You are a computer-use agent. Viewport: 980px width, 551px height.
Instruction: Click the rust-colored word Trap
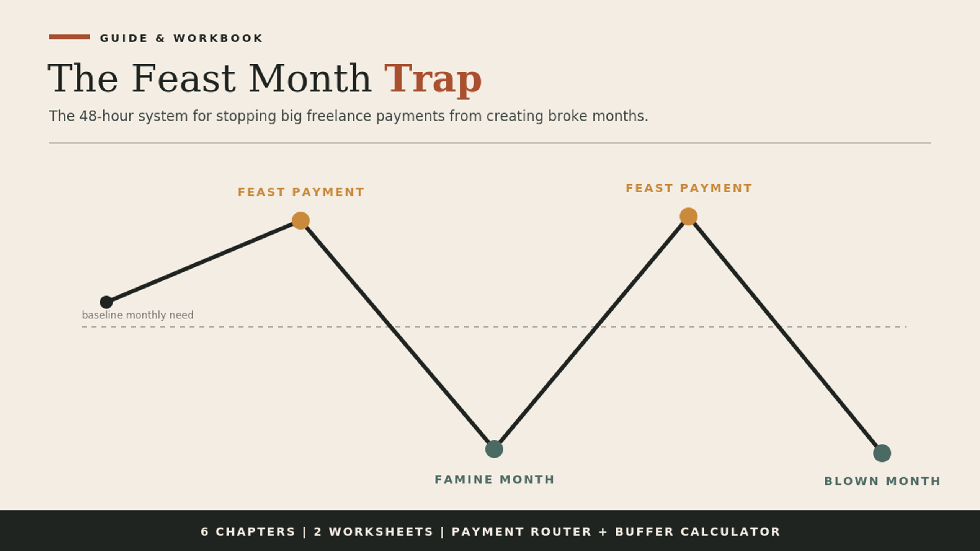[433, 80]
